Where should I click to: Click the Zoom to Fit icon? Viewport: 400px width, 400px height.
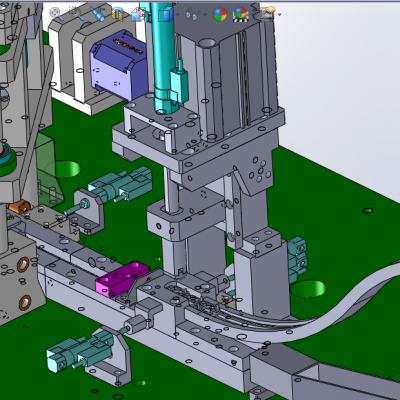click(55, 14)
